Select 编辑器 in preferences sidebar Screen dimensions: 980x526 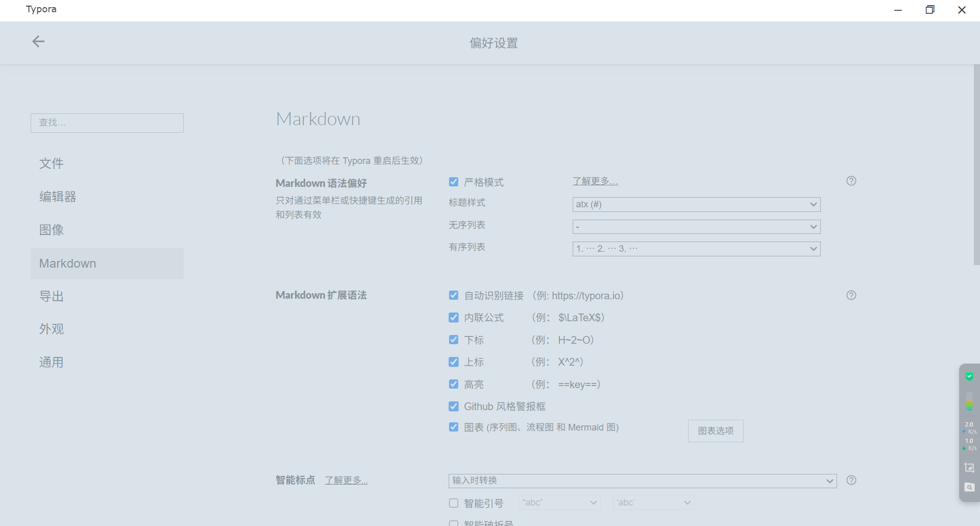pos(107,197)
